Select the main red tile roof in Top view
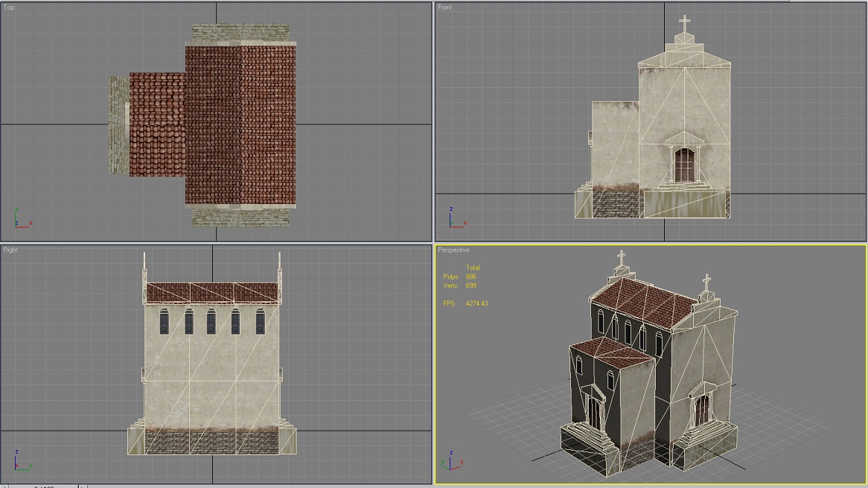Viewport: 868px width, 488px height. point(240,125)
